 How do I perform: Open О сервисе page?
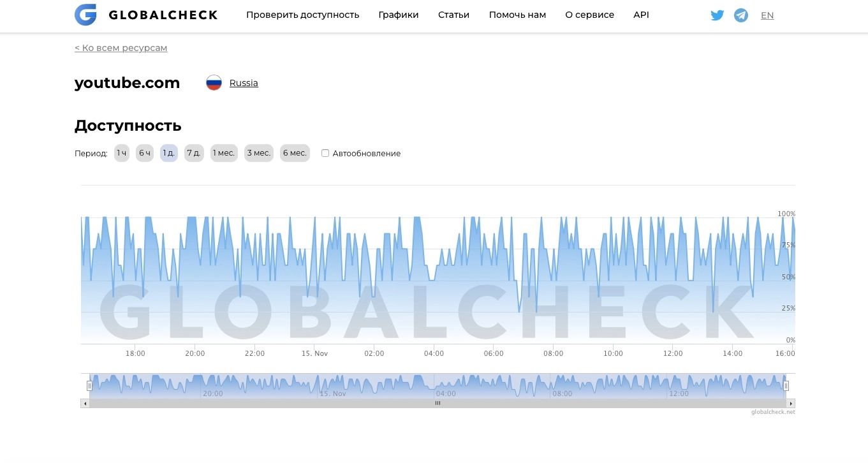coord(590,15)
